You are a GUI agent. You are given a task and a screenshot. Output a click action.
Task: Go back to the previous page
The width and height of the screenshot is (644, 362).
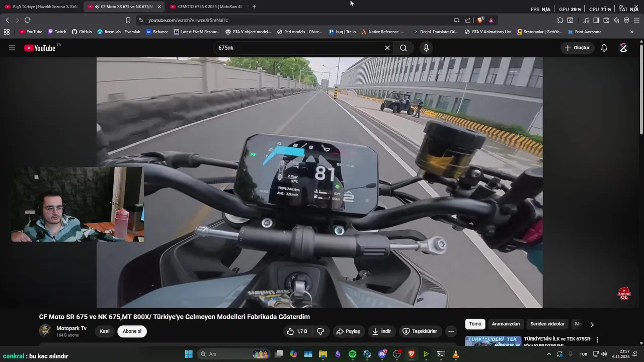(x=7, y=20)
